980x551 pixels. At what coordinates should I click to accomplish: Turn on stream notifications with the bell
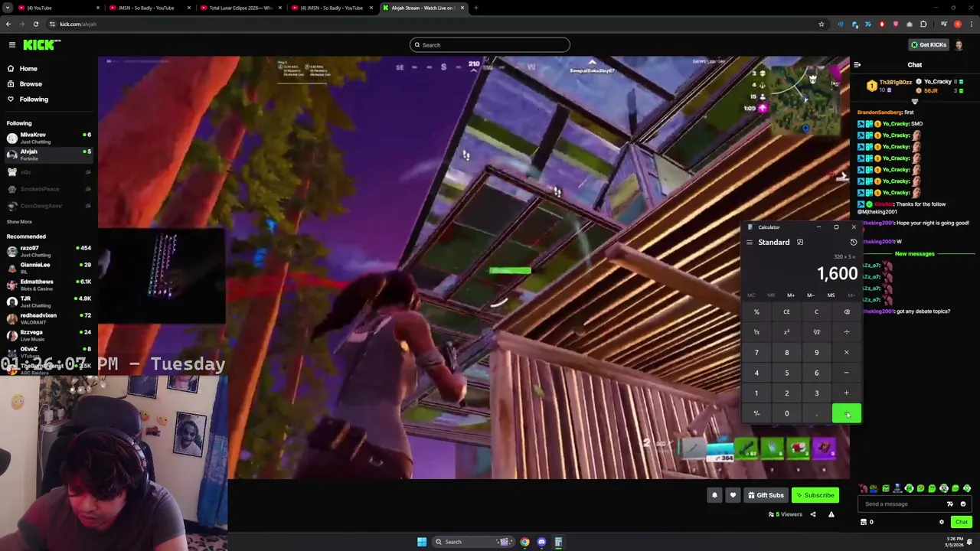714,495
